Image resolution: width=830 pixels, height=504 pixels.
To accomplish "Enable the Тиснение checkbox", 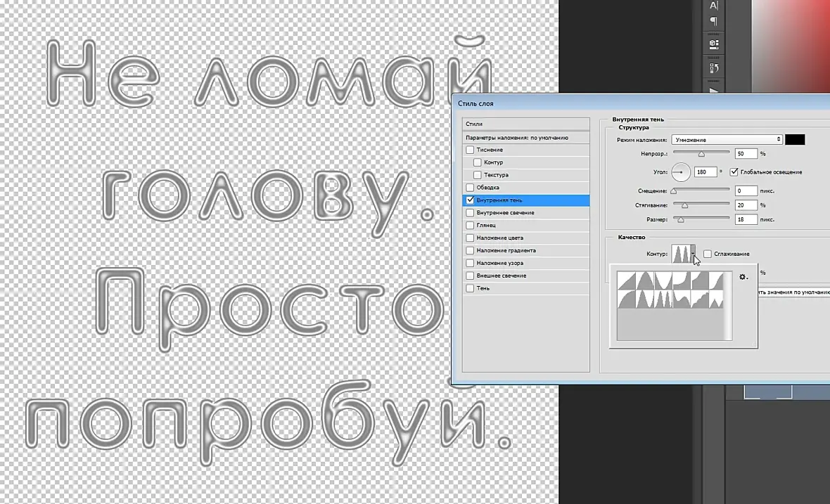I will coord(470,150).
